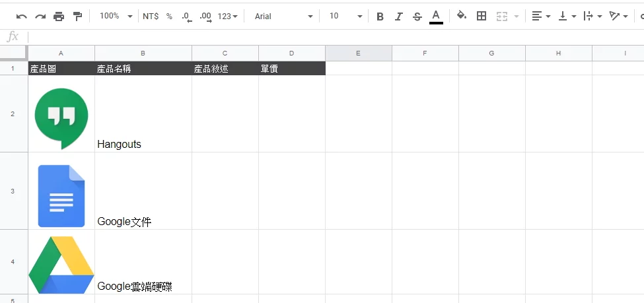Select the Google文件 cell
This screenshot has width=644, height=303.
point(143,191)
